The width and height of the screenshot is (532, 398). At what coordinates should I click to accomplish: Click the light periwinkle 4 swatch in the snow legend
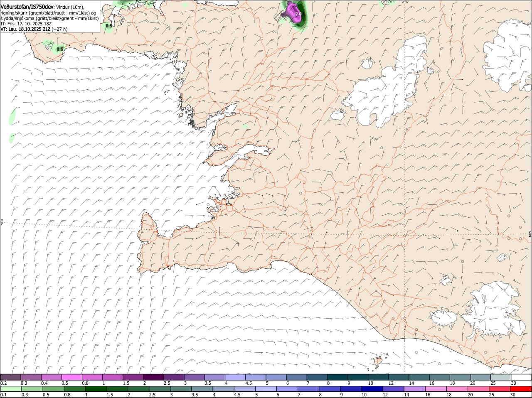click(x=235, y=377)
